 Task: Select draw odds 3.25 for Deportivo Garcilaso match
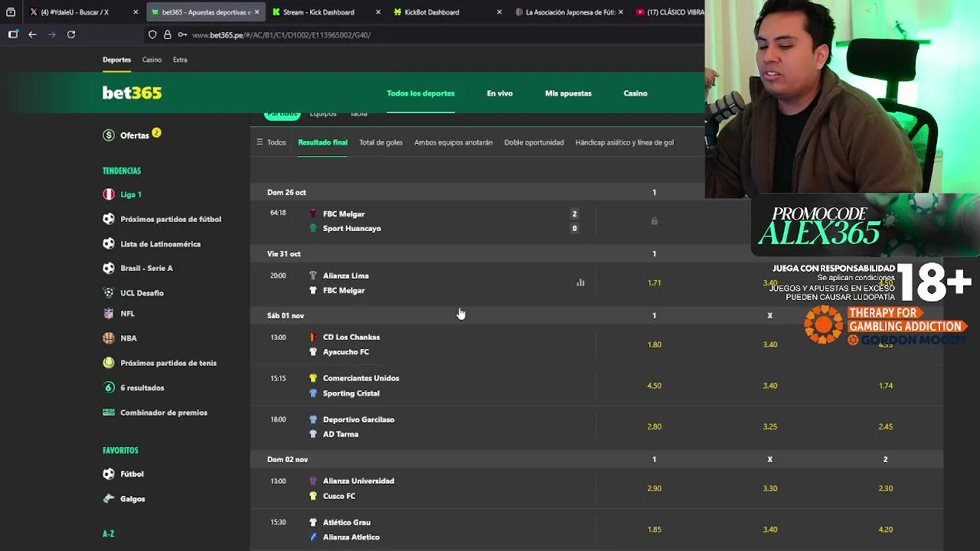[x=769, y=427]
